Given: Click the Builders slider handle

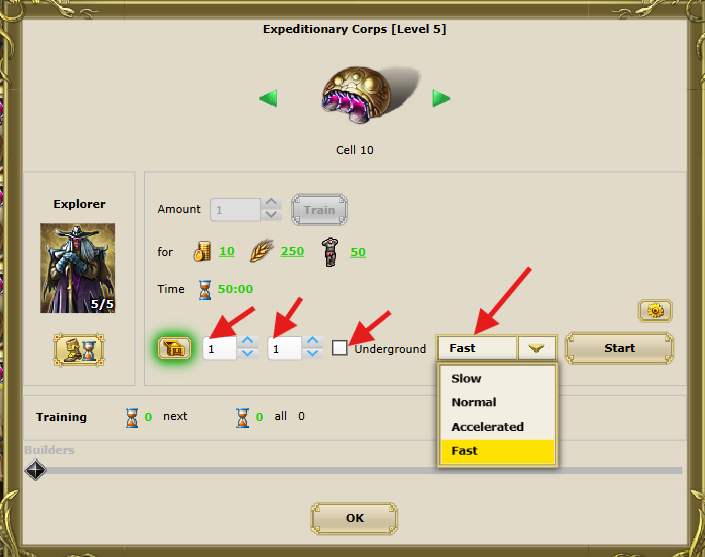Looking at the screenshot, I should tap(35, 470).
